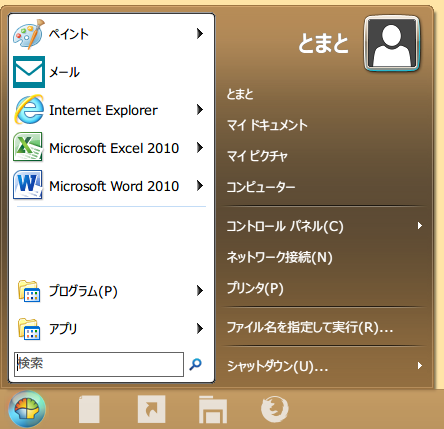
Task: Expand the Excel 2010 jump list arrow
Action: tap(200, 147)
